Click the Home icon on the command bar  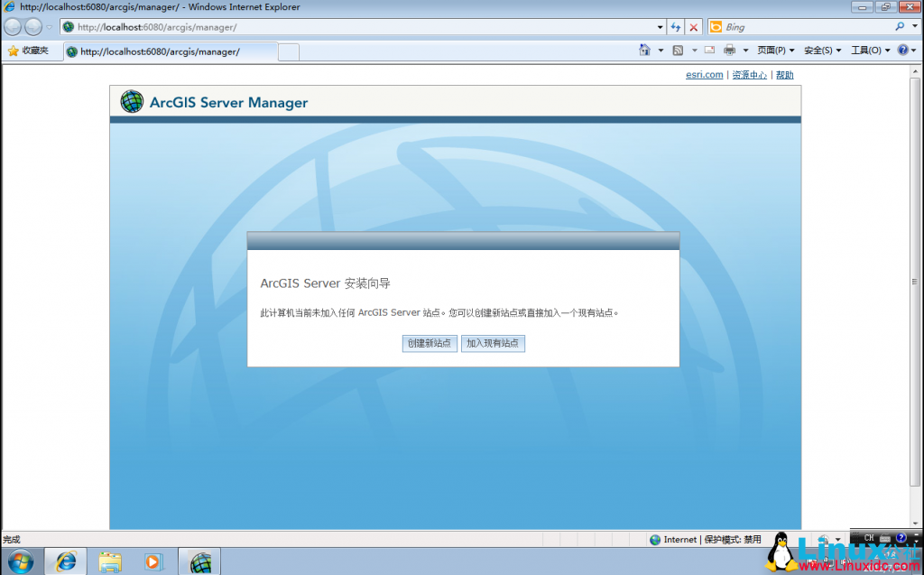[x=644, y=50]
